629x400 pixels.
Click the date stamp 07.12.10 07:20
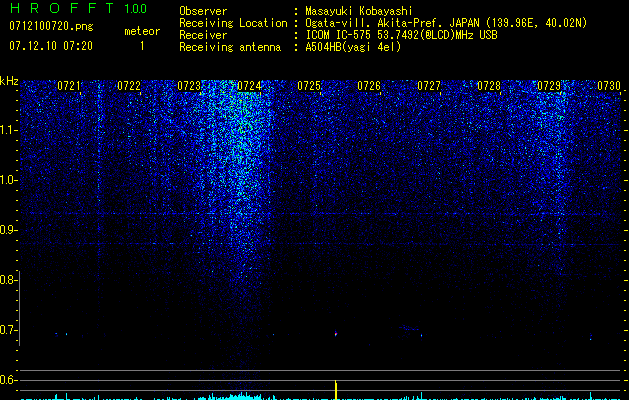pos(51,46)
